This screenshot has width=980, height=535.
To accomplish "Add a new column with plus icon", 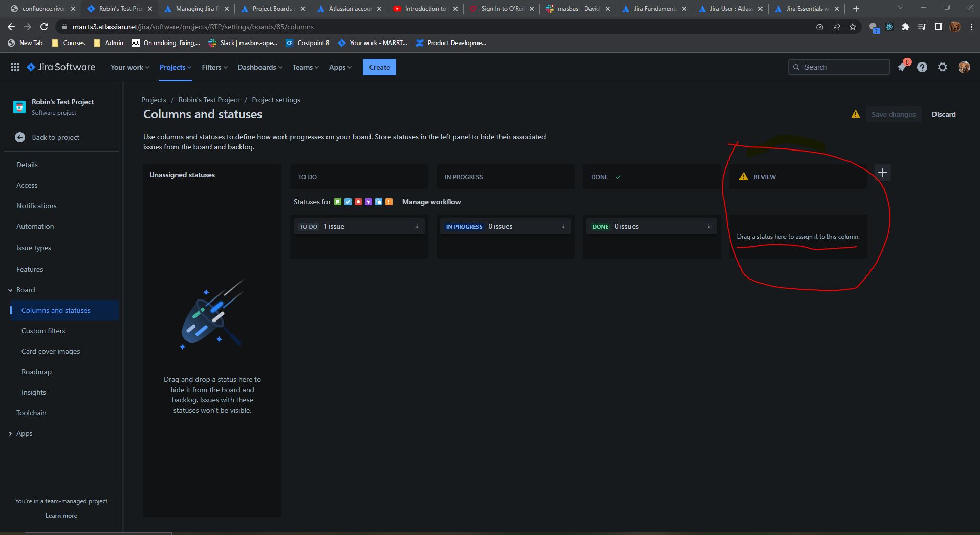I will point(883,173).
